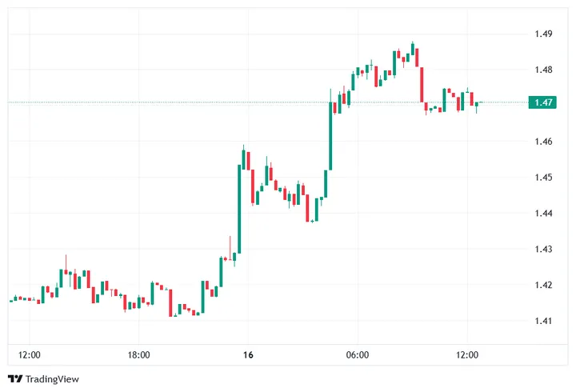Open the TradingView text link
The width and height of the screenshot is (576, 392).
52,379
